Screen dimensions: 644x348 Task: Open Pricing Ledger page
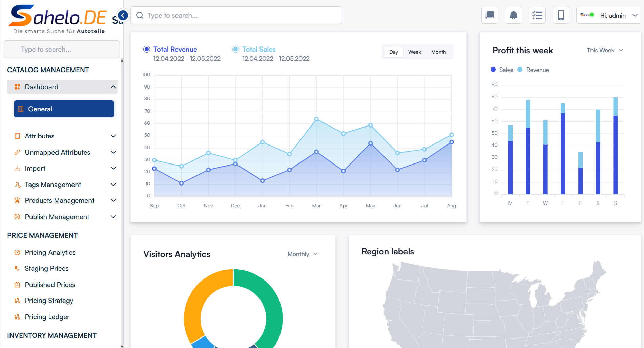47,317
